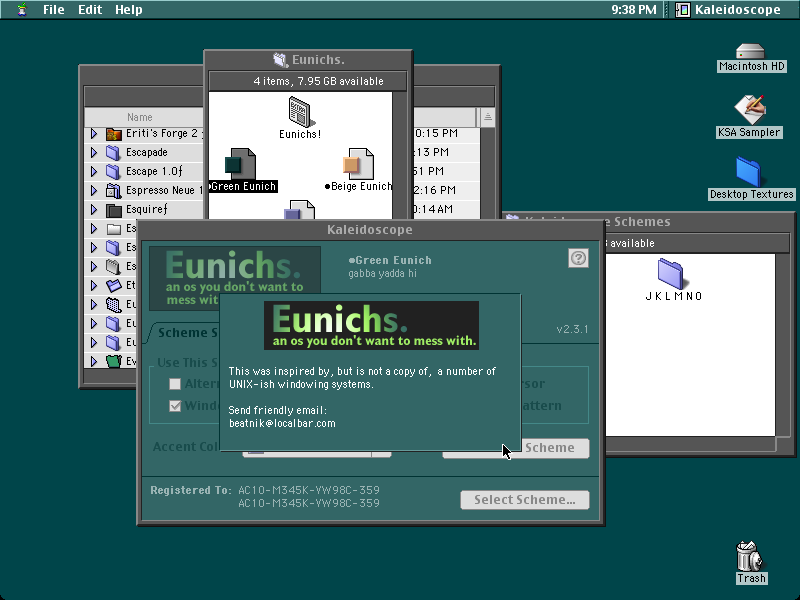Click the Esquiref name in the file list
The width and height of the screenshot is (800, 600).
point(147,209)
